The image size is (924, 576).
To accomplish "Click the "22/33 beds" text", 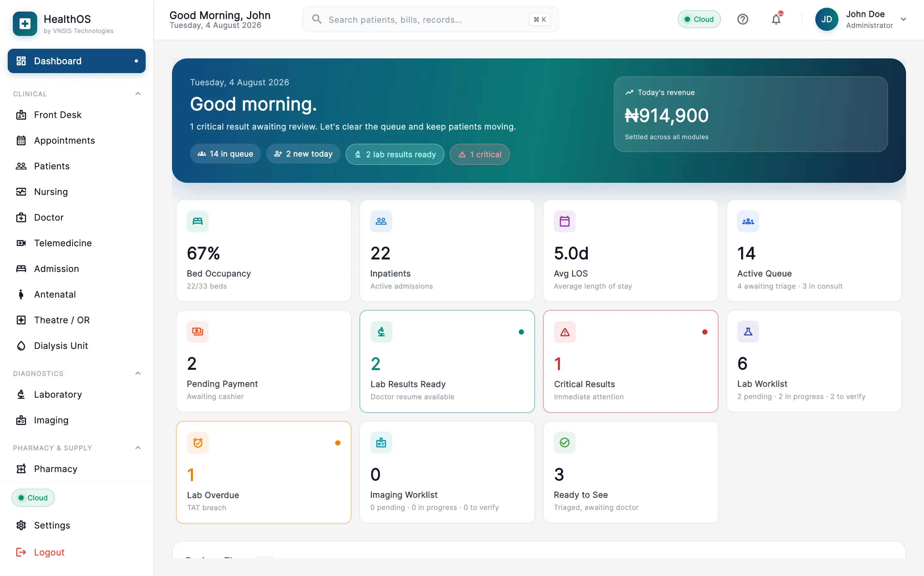I will (x=207, y=286).
